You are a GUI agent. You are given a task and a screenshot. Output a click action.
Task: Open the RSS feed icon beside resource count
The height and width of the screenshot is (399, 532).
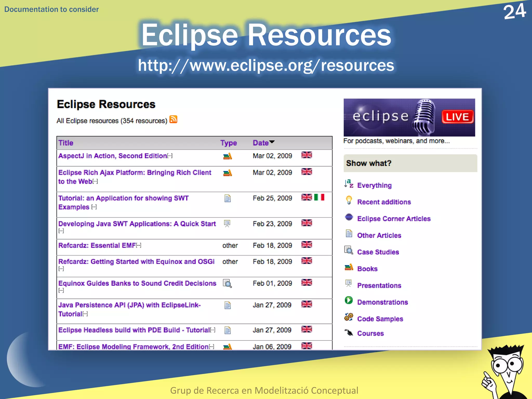tap(173, 119)
